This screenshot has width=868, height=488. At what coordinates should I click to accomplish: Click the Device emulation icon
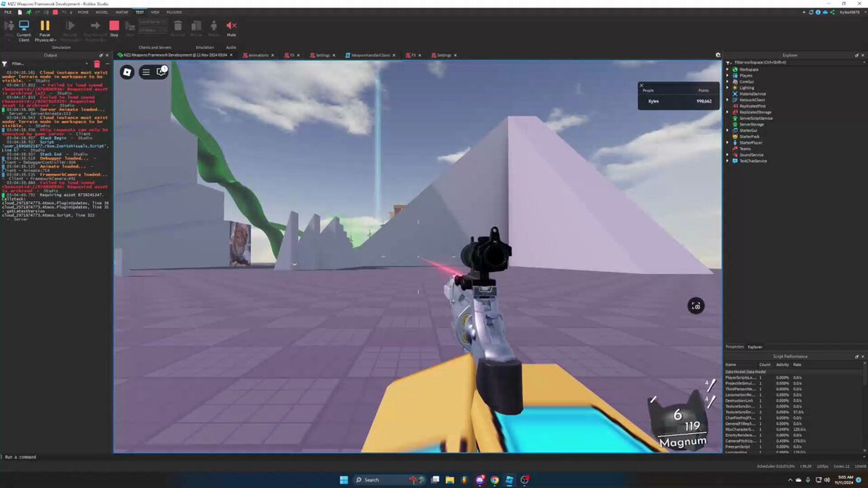196,28
